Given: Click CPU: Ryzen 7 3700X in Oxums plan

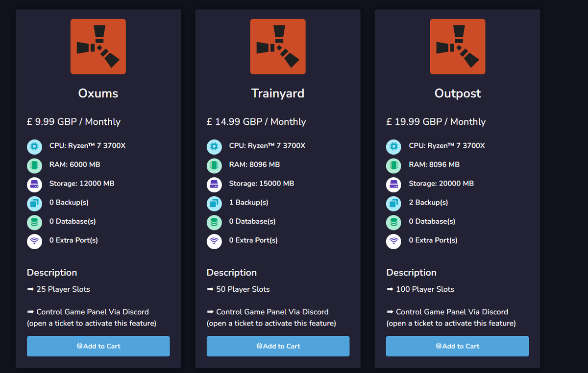Looking at the screenshot, I should click(88, 145).
